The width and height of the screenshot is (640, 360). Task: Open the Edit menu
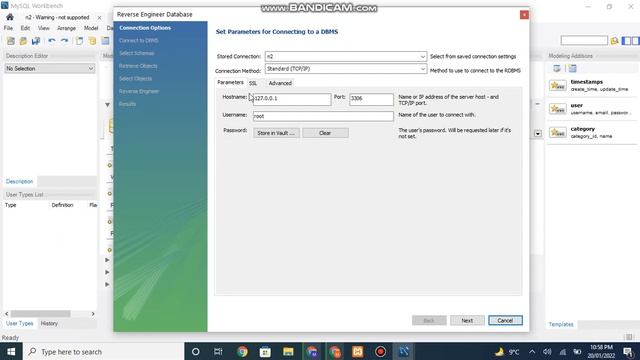(25, 28)
